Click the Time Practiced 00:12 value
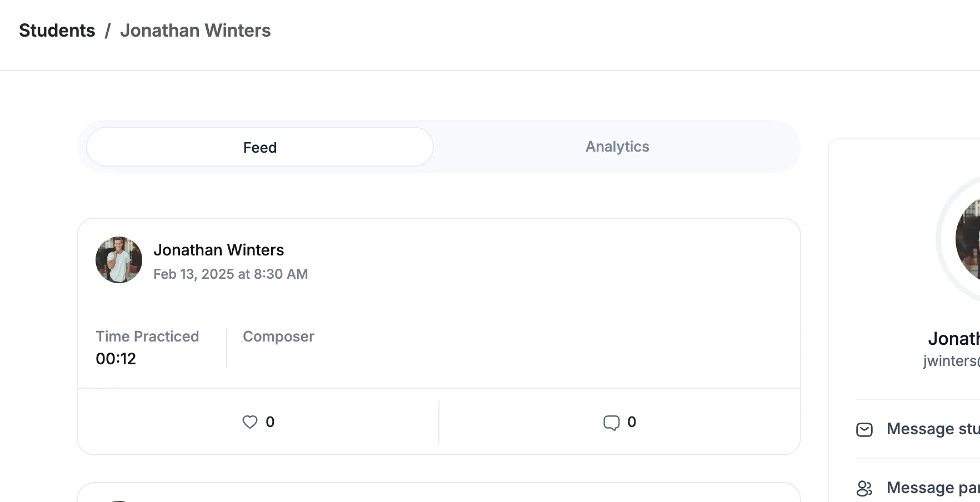 click(116, 359)
